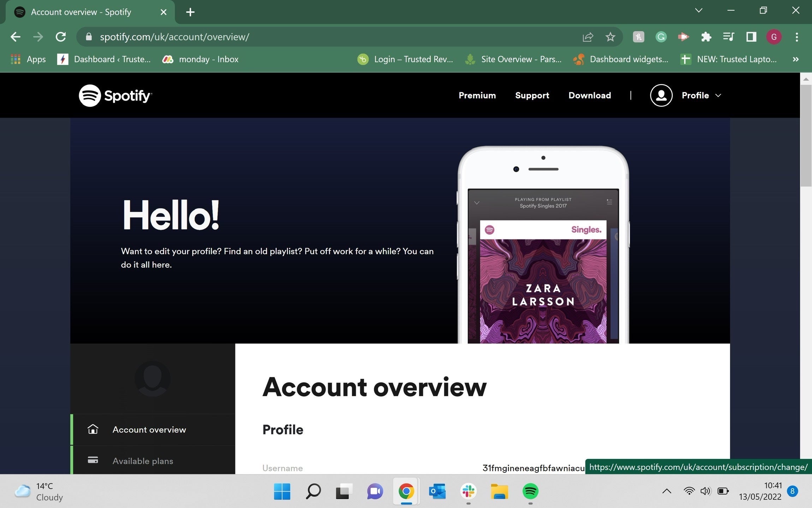Open Chrome's three-dot menu
The image size is (812, 508).
click(797, 37)
